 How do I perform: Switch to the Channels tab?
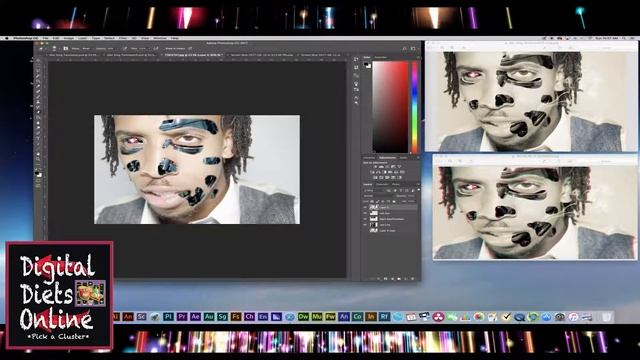(x=382, y=184)
